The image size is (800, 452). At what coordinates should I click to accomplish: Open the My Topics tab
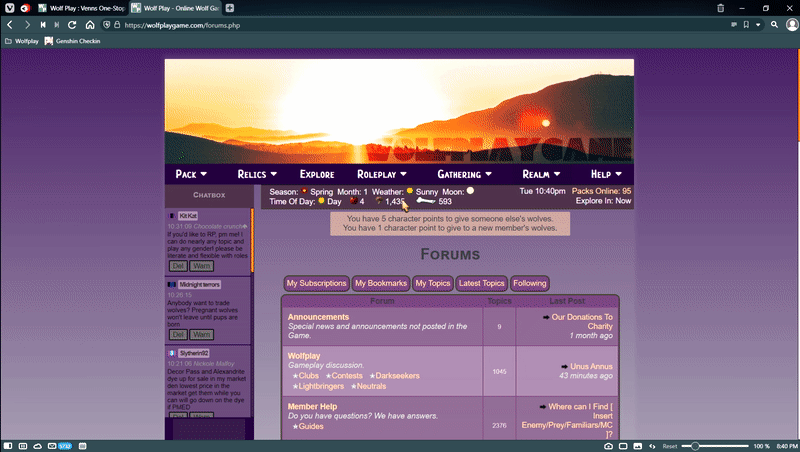pos(433,283)
